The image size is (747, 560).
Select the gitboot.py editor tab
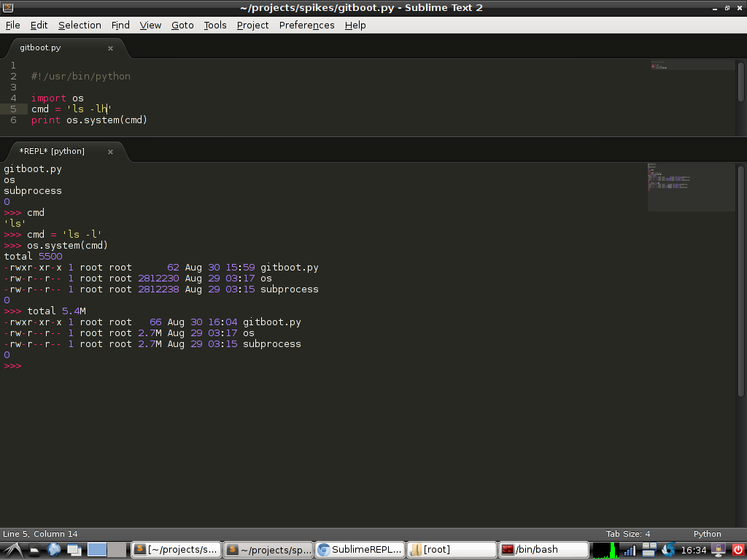coord(41,48)
